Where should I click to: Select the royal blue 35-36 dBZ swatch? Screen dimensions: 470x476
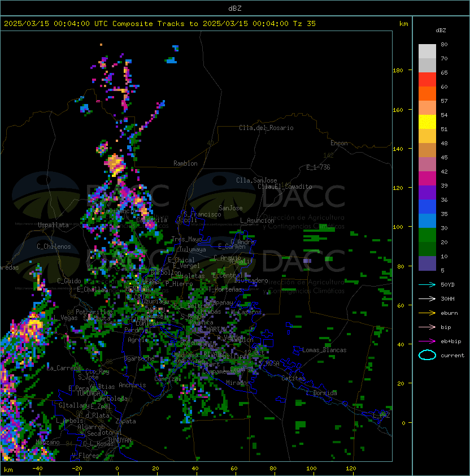point(427,206)
